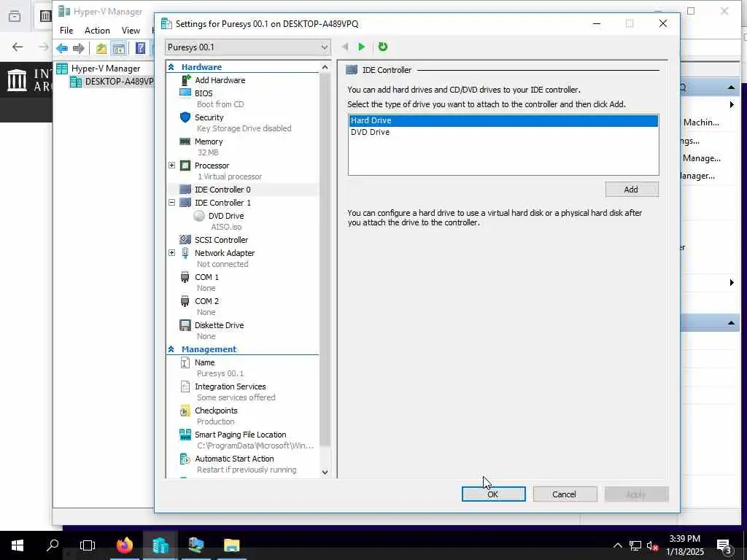Image resolution: width=747 pixels, height=560 pixels.
Task: Open taskbar search magnifier
Action: coord(53,545)
